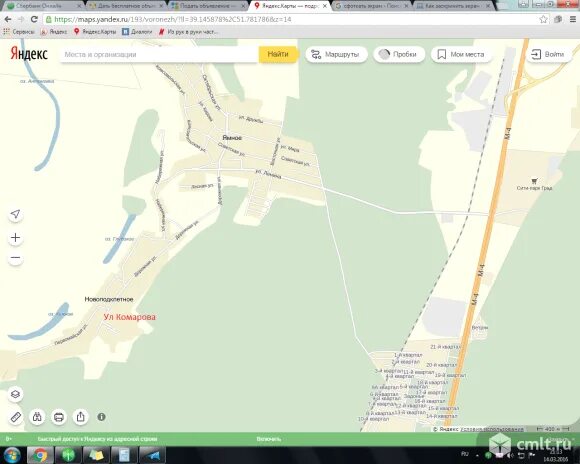Viewport: 580px width, 464px height.
Task: Open the green app on the taskbar
Action: (68, 455)
